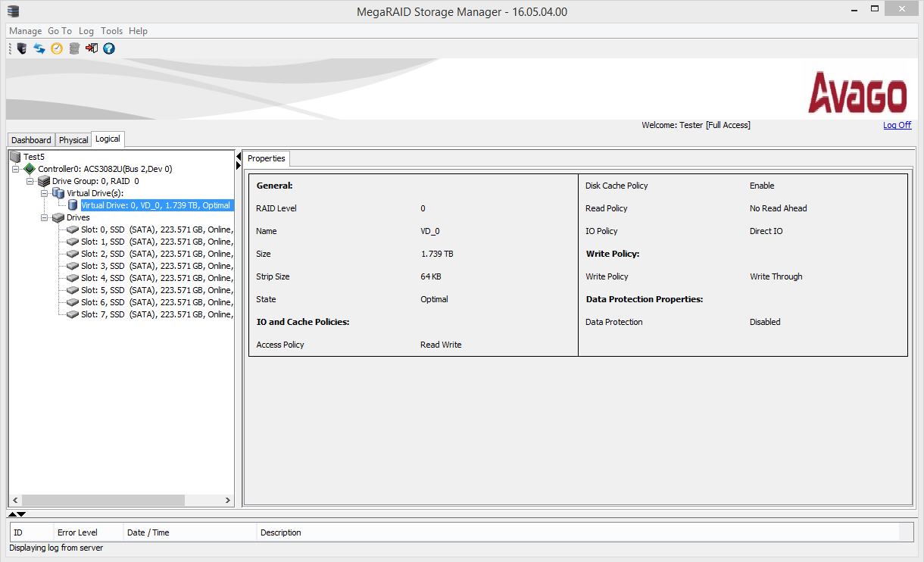Open the Manage menu
The width and height of the screenshot is (924, 562).
(x=26, y=31)
